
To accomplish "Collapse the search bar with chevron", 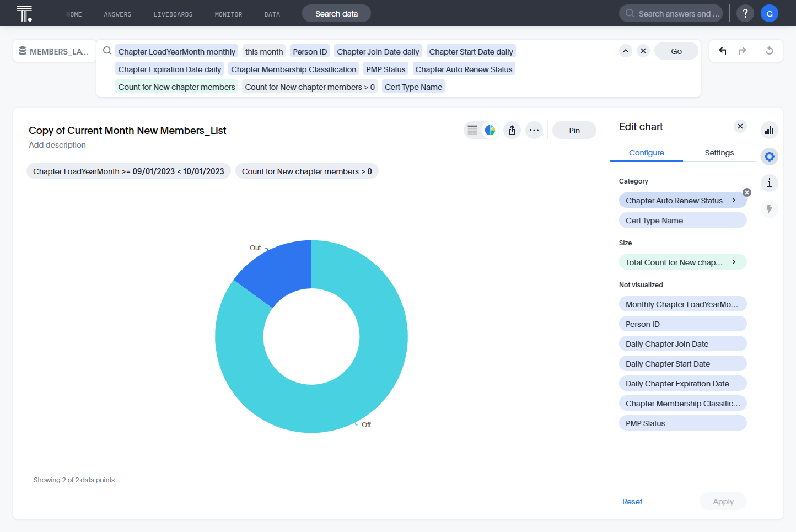I will pyautogui.click(x=626, y=51).
